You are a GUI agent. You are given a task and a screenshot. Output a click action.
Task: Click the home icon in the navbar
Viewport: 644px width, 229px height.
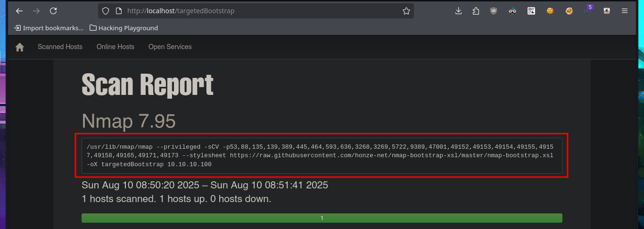pyautogui.click(x=19, y=47)
